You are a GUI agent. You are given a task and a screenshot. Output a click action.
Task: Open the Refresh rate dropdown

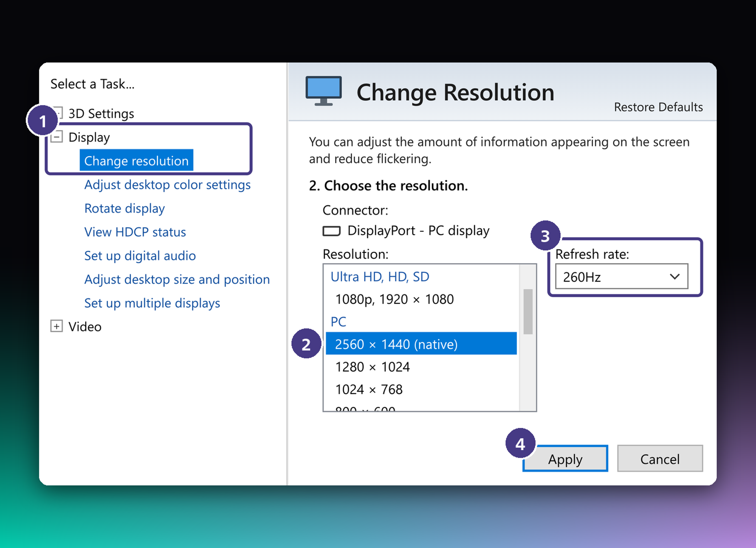point(622,277)
